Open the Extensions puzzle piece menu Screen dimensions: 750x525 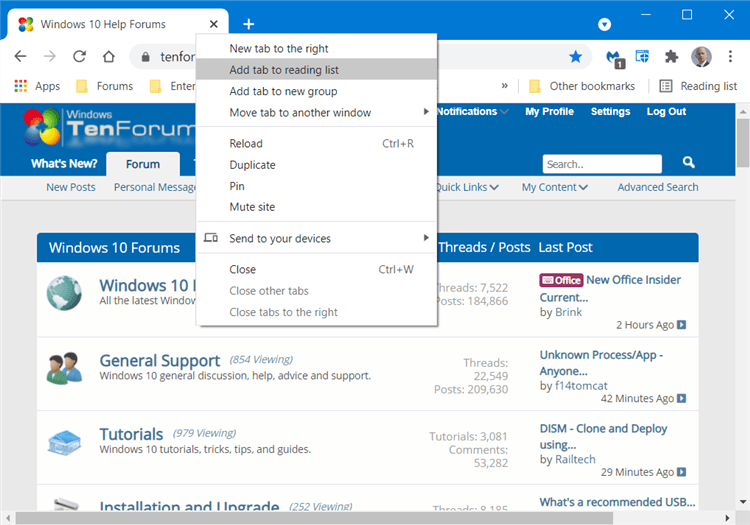click(672, 57)
